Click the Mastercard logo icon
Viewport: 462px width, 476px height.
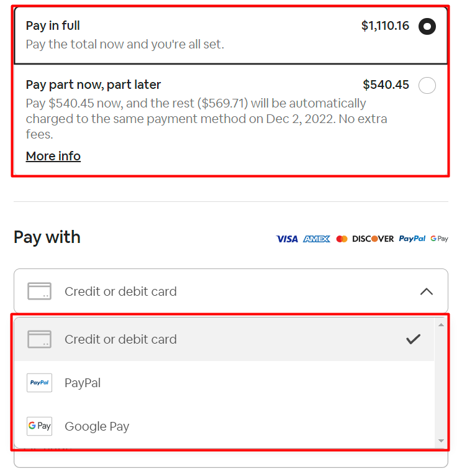click(342, 239)
